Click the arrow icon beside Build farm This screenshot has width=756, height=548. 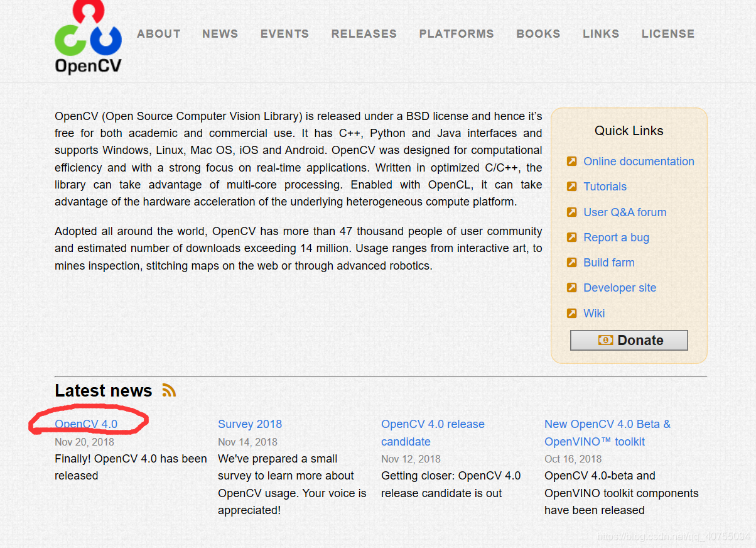[571, 263]
